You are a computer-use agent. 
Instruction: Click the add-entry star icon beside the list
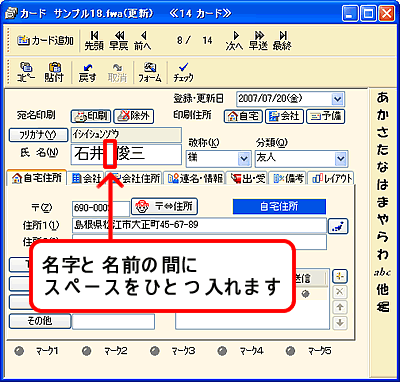[x=340, y=276]
